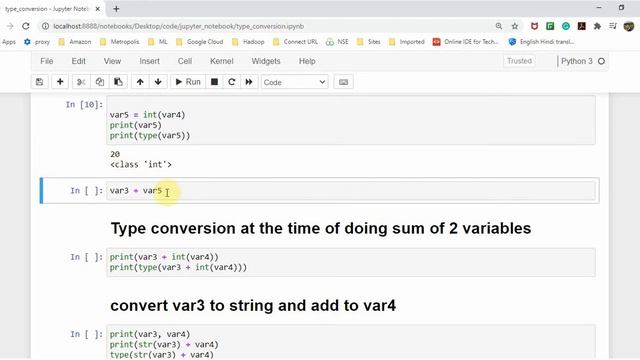Screen dimensions: 640x360
Task: Interrupt the kernel stop icon
Action: [x=214, y=82]
